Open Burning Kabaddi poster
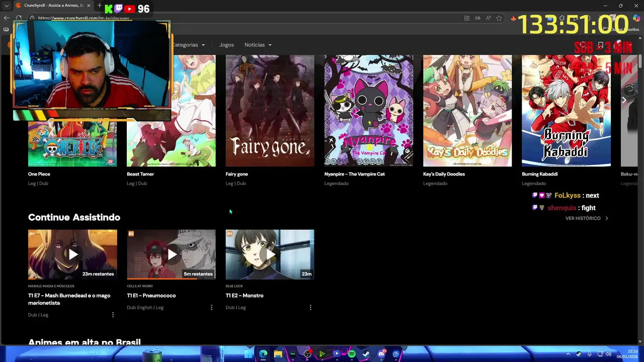The width and height of the screenshot is (644, 362). (x=566, y=111)
